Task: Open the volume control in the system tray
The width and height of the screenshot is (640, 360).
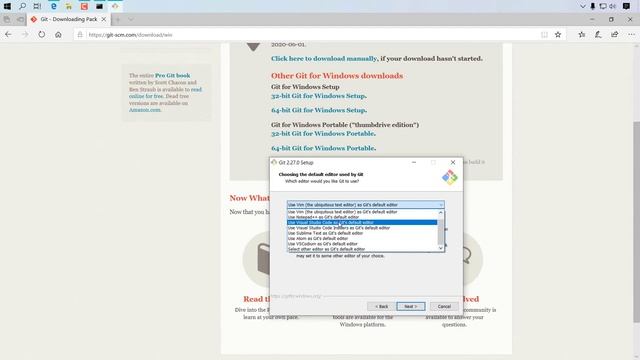Action: coord(612,6)
